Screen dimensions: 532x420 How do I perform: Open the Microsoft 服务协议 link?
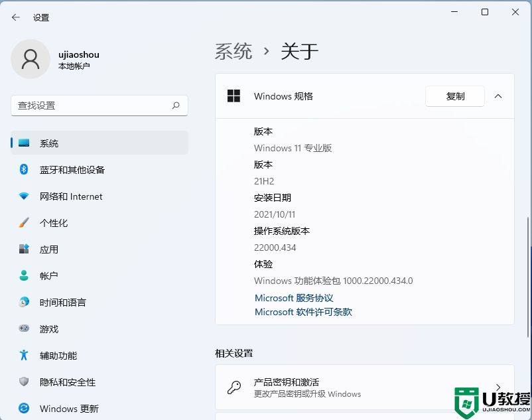[x=293, y=298]
